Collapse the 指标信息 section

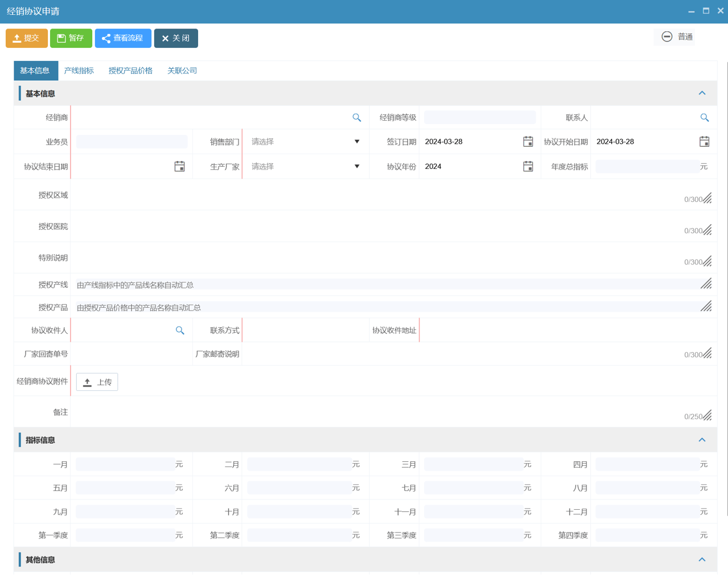702,440
